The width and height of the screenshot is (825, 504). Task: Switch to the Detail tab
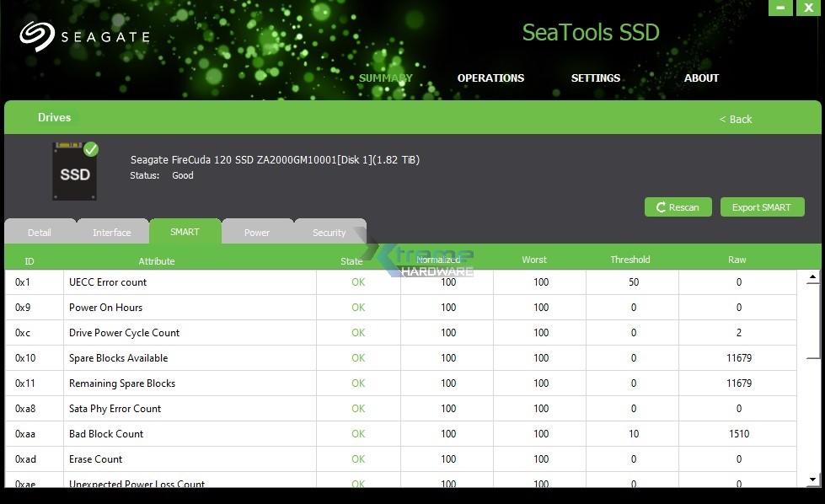pos(40,232)
